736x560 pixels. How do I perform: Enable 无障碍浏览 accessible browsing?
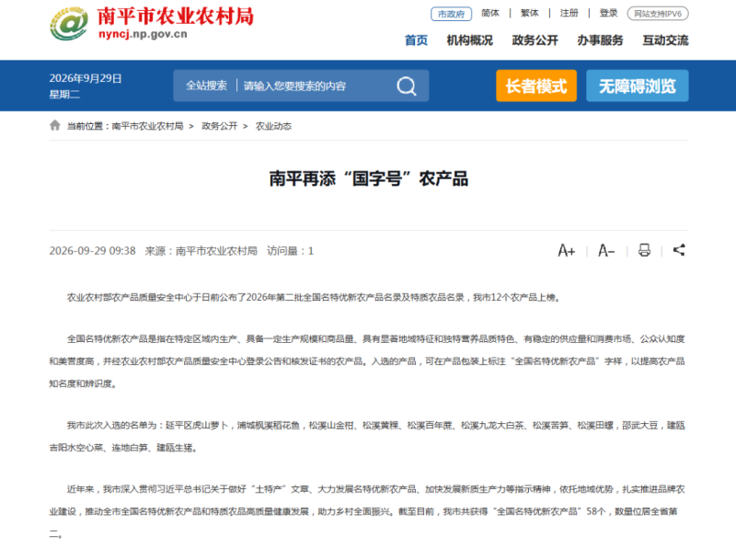click(637, 86)
